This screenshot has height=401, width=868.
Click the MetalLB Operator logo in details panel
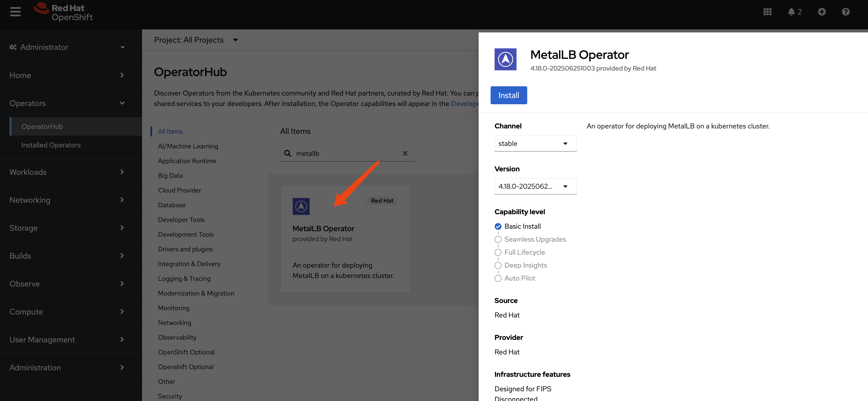(505, 59)
